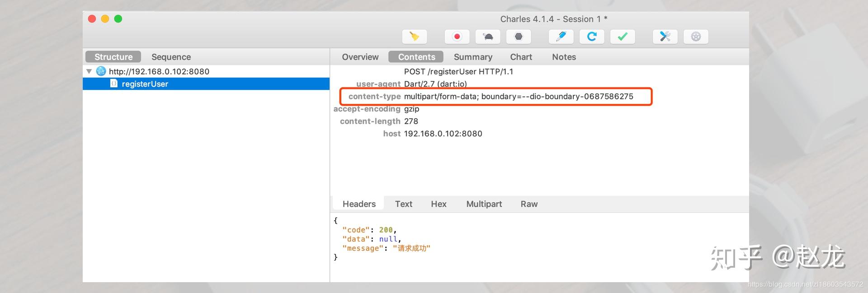Select the http://192.168.0.102:8080 host row
This screenshot has height=293, width=868.
206,71
